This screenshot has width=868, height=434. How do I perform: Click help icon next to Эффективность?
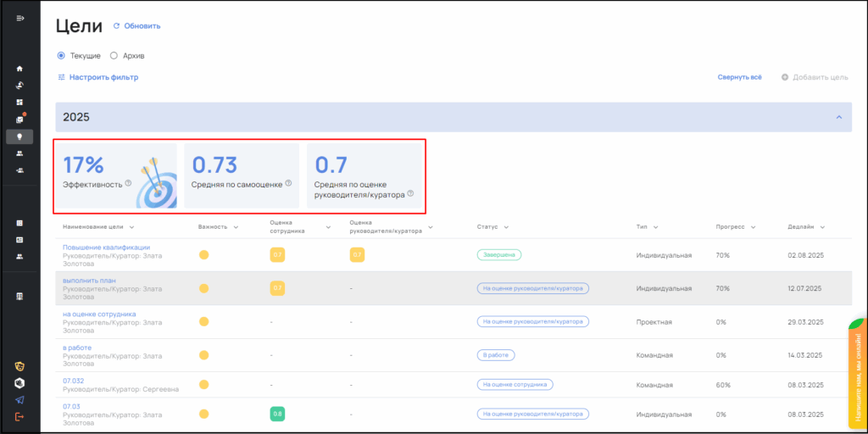pyautogui.click(x=129, y=182)
